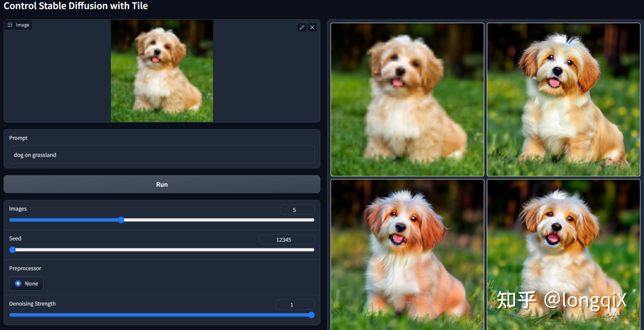Click the Image label above the upload area
Image resolution: width=644 pixels, height=330 pixels.
tap(23, 25)
